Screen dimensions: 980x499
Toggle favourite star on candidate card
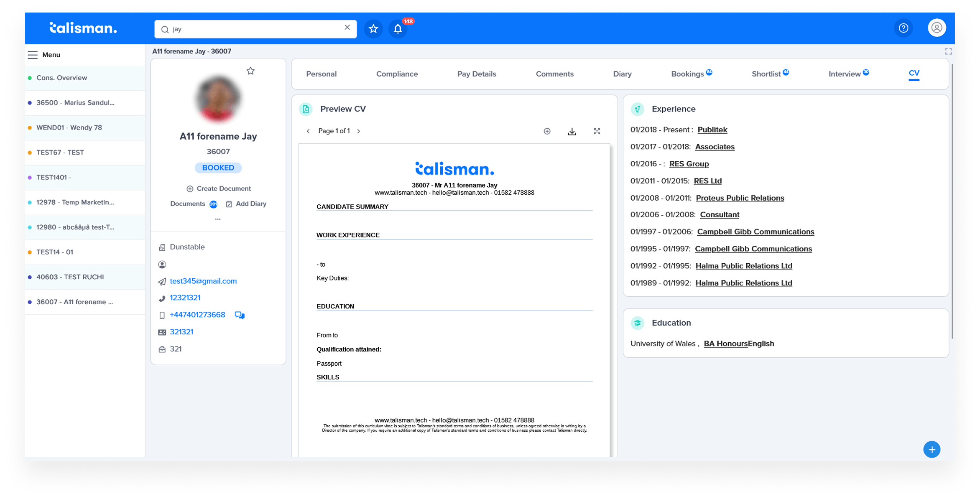pyautogui.click(x=250, y=71)
